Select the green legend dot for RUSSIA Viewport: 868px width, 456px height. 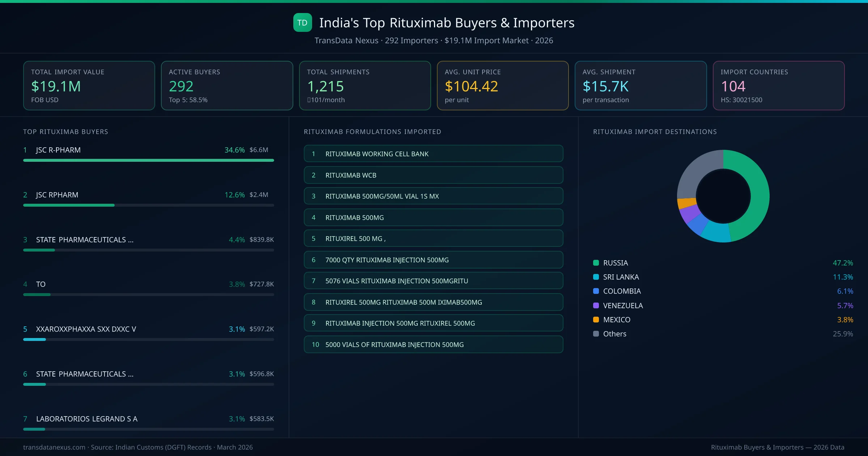point(596,263)
